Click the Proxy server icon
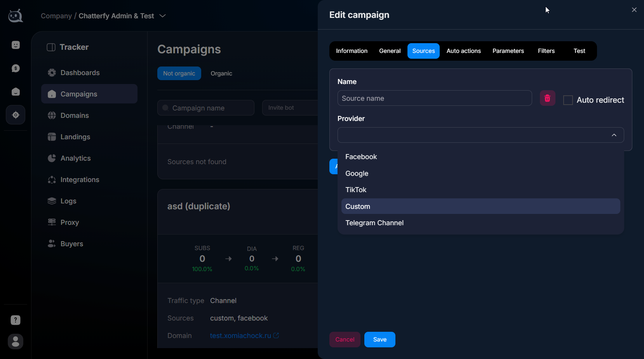Image resolution: width=644 pixels, height=359 pixels. coord(52,222)
